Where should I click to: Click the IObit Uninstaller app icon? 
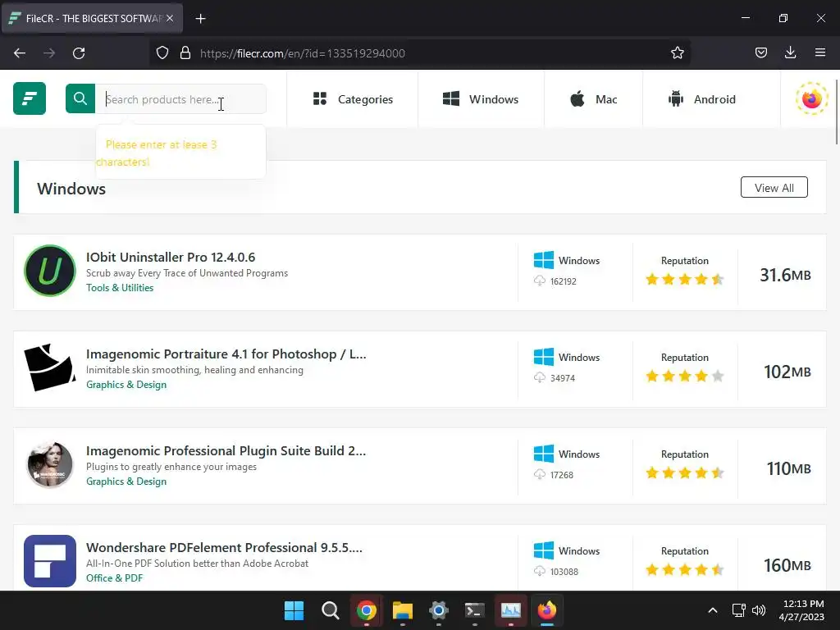50,271
